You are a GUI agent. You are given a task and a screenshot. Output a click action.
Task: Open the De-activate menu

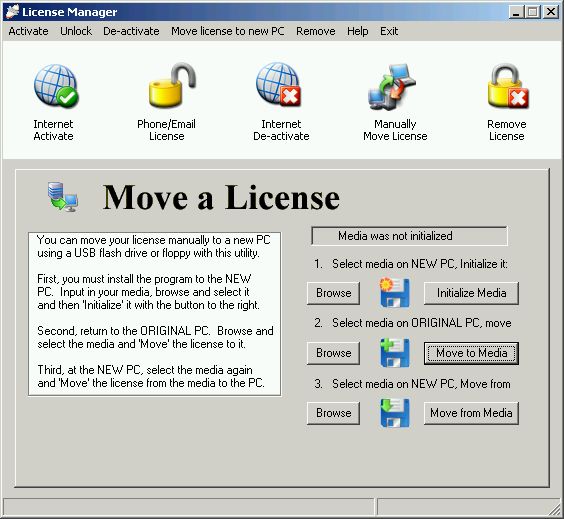131,31
